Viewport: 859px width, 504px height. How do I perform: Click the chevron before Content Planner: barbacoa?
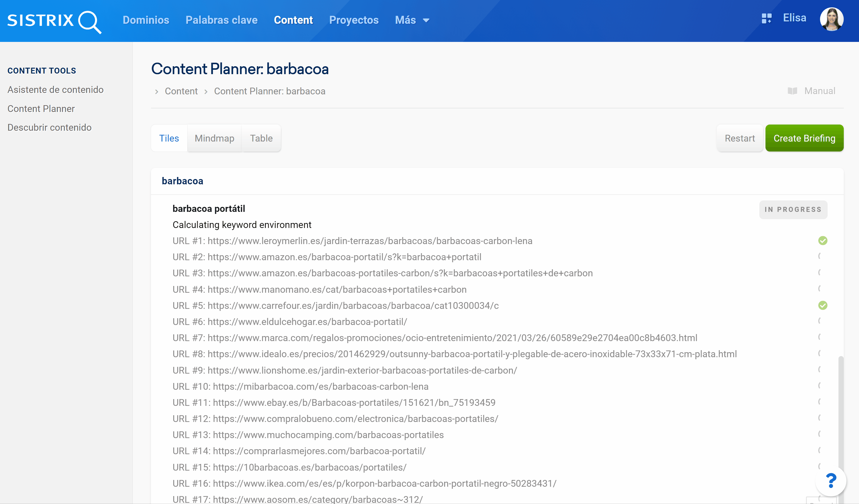(x=206, y=92)
